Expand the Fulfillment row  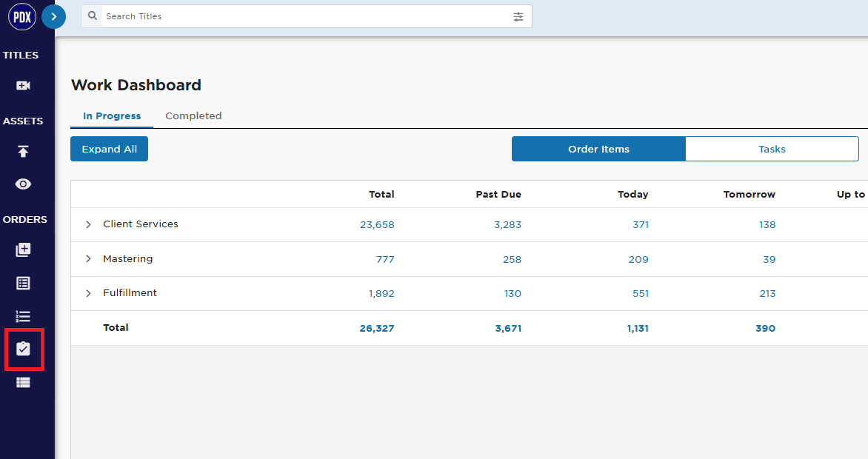tap(88, 293)
